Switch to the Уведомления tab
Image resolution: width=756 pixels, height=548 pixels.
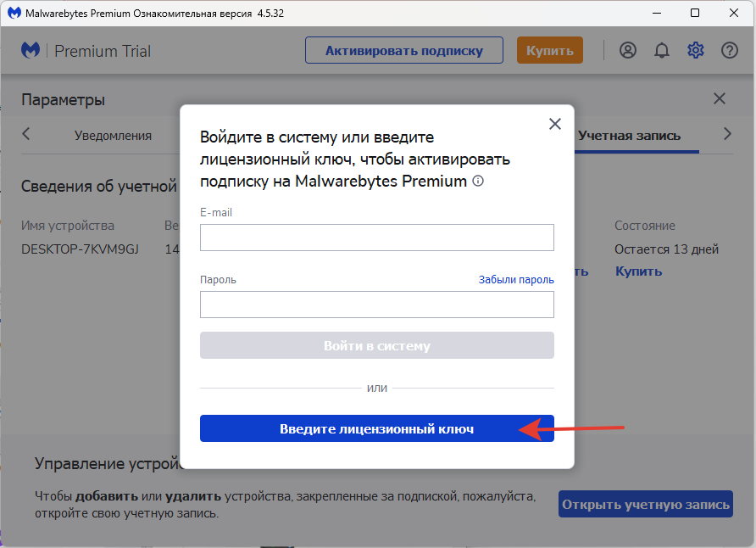pos(113,135)
